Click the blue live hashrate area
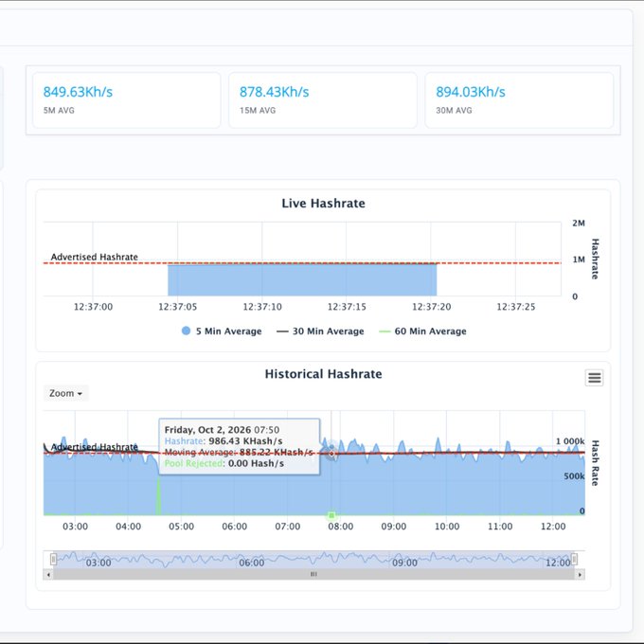This screenshot has height=644, width=644. click(x=302, y=280)
